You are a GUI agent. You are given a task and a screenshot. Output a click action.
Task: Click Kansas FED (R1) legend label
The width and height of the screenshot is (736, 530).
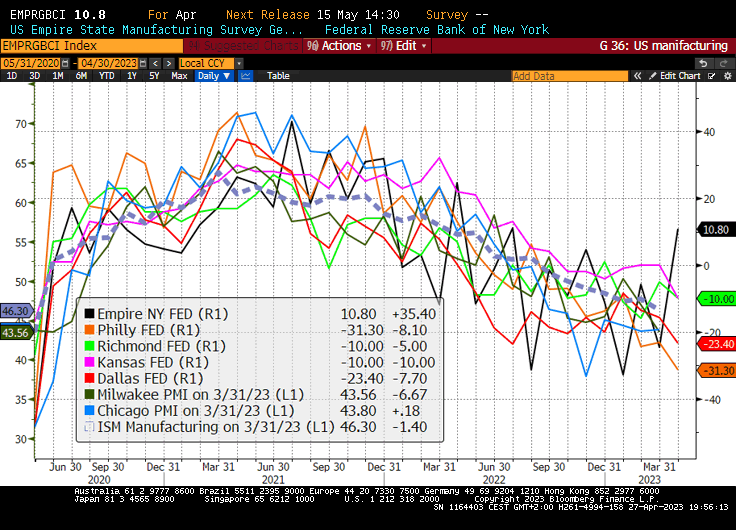coord(153,362)
